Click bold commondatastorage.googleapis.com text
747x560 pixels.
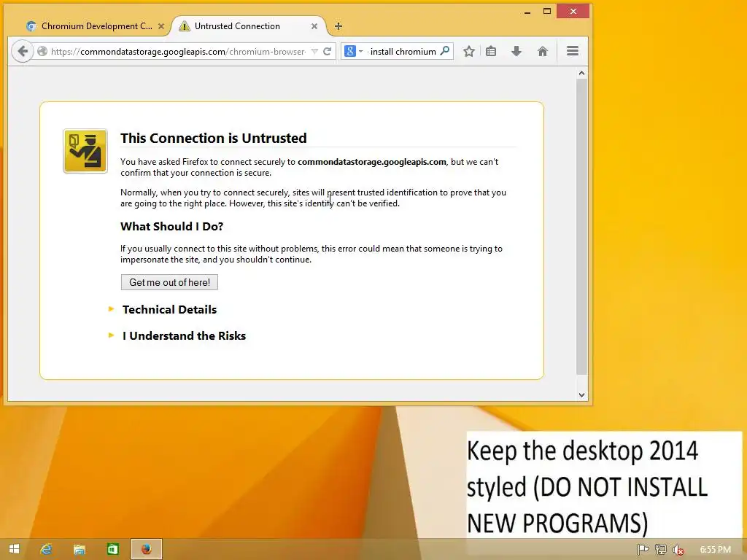[x=372, y=162]
